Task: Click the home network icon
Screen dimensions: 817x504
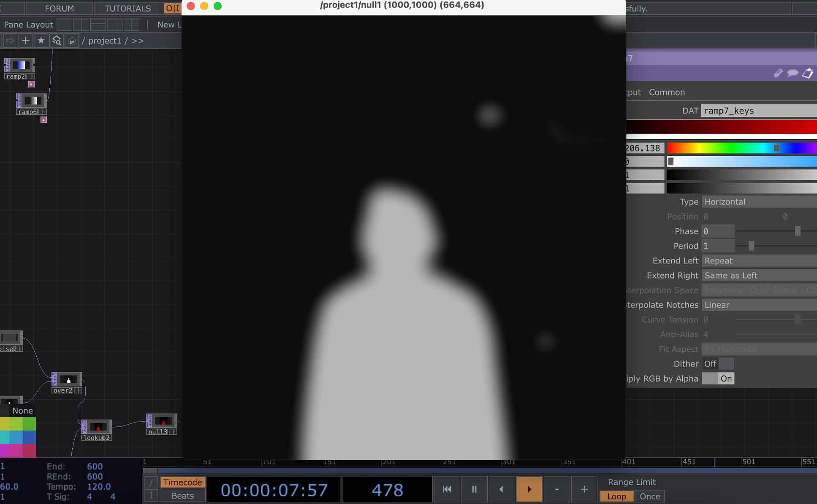Action: coord(72,41)
